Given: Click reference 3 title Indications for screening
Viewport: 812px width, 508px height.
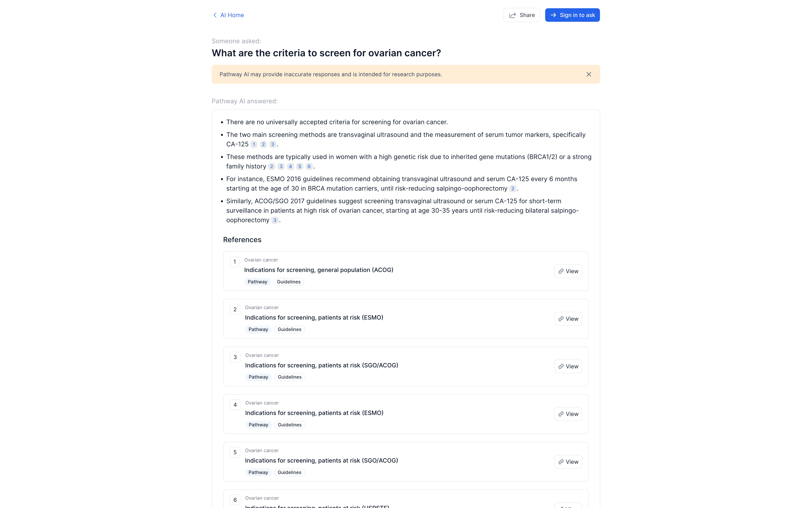Looking at the screenshot, I should (x=321, y=366).
